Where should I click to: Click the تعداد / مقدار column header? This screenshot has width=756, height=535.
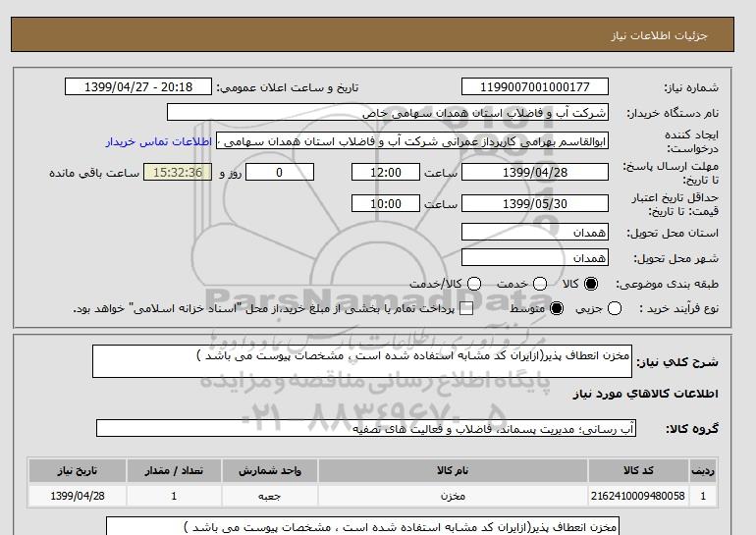coord(174,471)
